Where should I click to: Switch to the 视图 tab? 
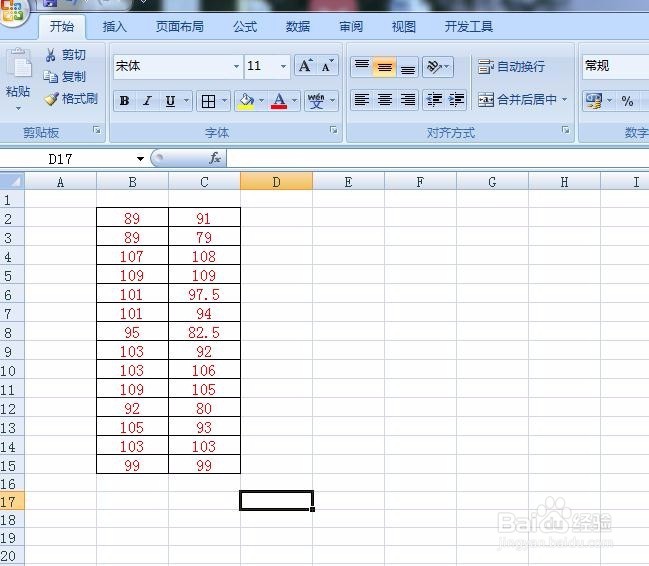point(404,27)
